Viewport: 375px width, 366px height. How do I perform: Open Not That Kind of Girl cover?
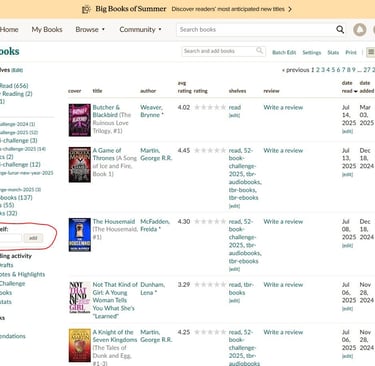(x=80, y=297)
